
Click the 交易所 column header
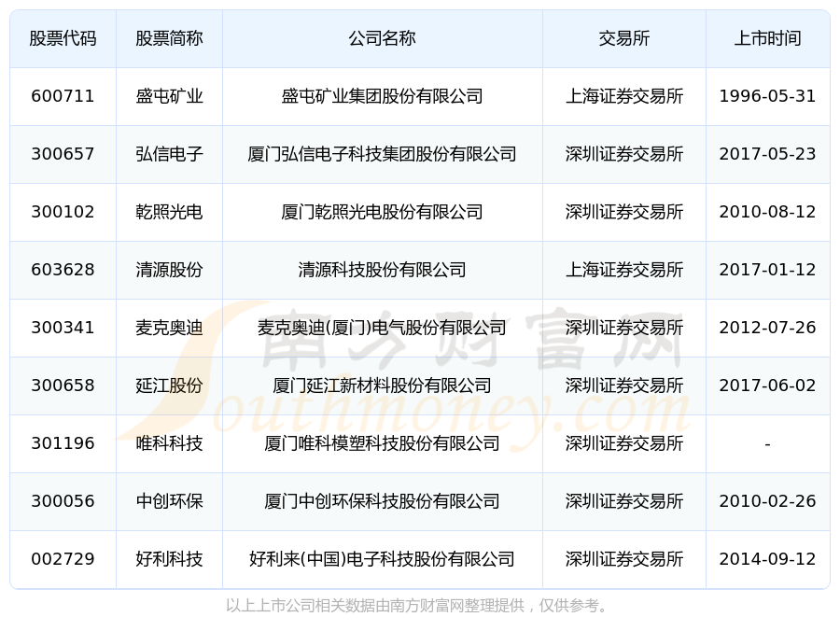pyautogui.click(x=624, y=38)
